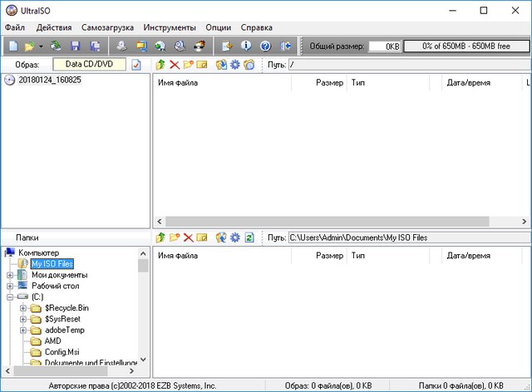Screen dimensions: 532x392
Task: Click the New image file icon
Action: [12, 46]
